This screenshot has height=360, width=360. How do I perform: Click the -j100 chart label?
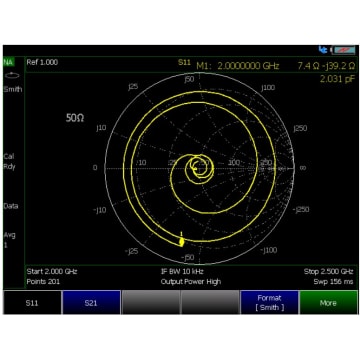tap(269, 250)
